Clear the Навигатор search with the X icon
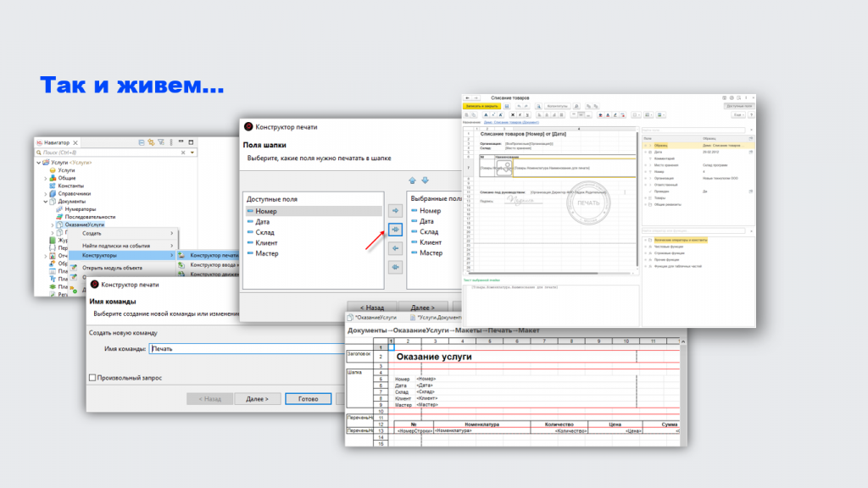Image resolution: width=868 pixels, height=488 pixels. point(183,152)
